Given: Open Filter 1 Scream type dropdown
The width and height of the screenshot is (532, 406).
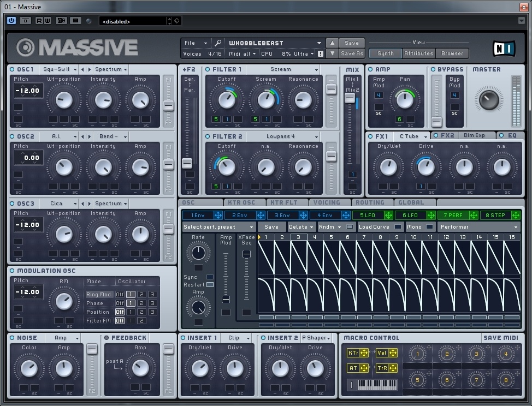Looking at the screenshot, I should [283, 69].
